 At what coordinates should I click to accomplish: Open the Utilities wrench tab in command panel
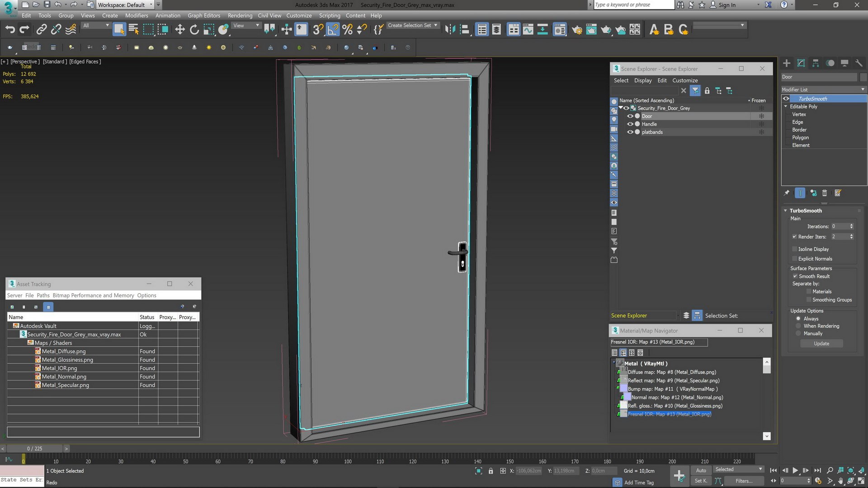click(x=859, y=63)
